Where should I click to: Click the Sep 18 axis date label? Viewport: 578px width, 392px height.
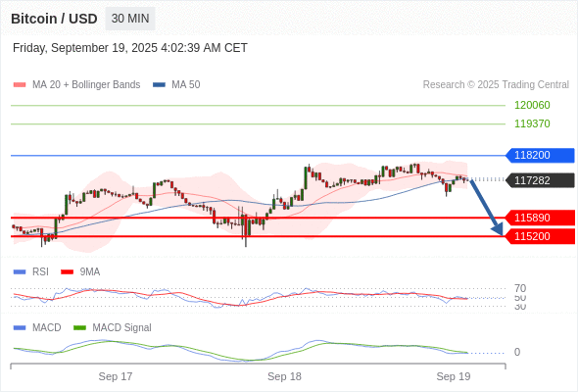(284, 376)
